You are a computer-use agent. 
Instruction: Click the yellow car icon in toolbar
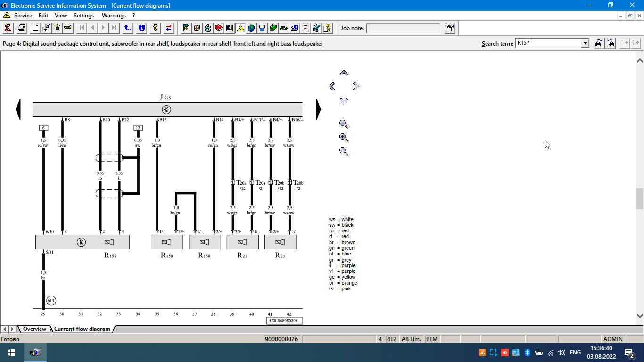point(68,28)
